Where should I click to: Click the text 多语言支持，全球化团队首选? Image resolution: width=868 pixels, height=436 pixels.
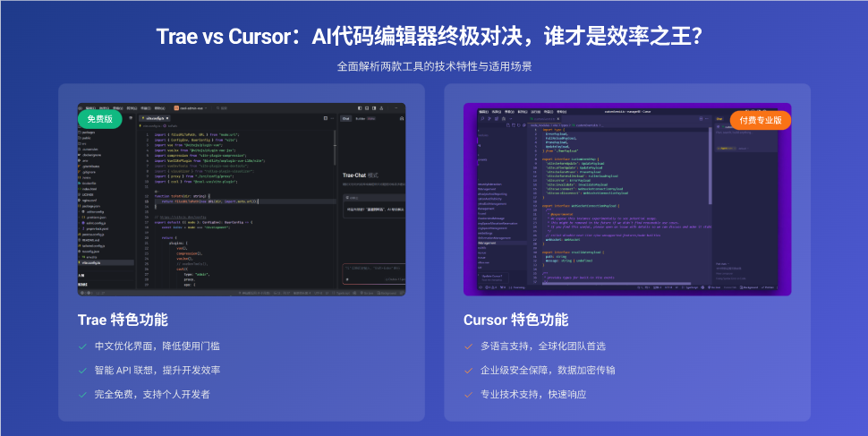(x=543, y=346)
